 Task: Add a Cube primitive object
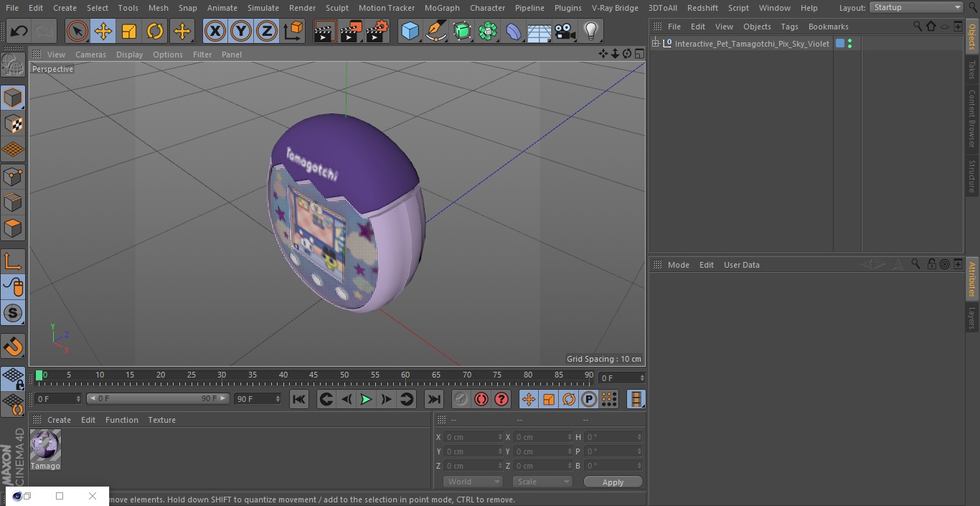410,31
